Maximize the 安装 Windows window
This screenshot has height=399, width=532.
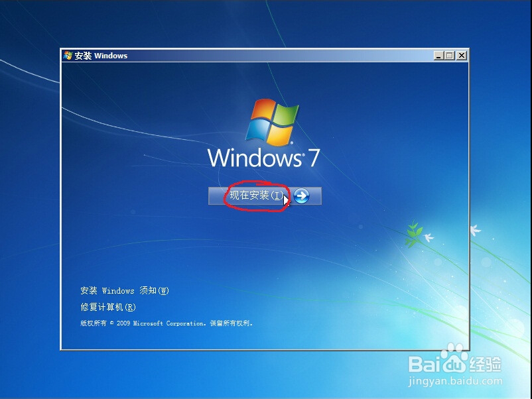click(450, 56)
